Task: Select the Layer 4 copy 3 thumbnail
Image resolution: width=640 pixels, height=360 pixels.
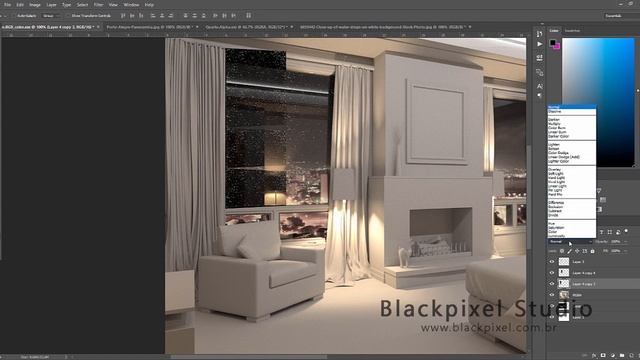Action: coord(564,284)
